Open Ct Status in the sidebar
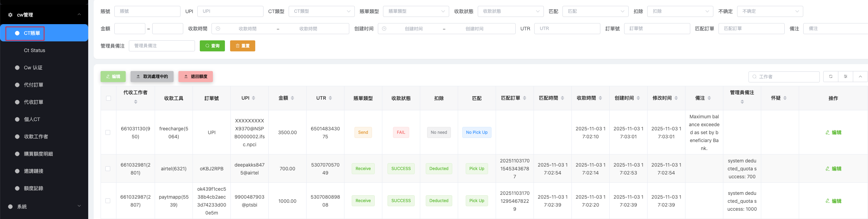The image size is (868, 219). pyautogui.click(x=34, y=50)
